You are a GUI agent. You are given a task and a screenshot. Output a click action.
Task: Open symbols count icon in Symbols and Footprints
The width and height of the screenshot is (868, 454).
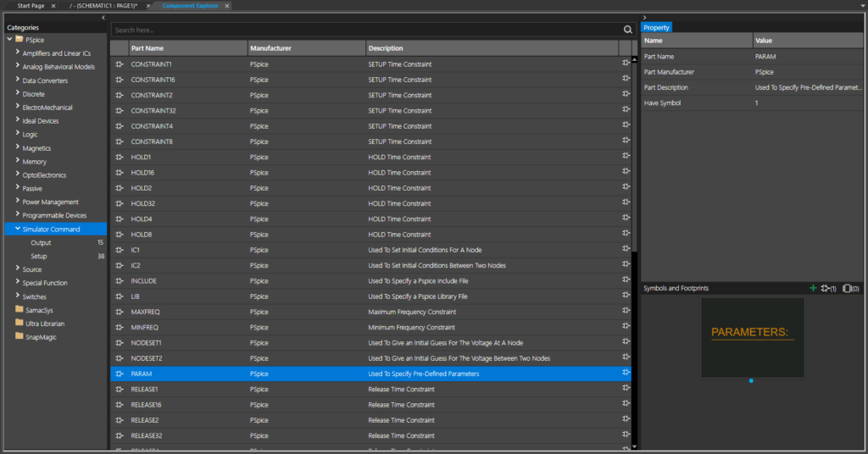pyautogui.click(x=828, y=288)
